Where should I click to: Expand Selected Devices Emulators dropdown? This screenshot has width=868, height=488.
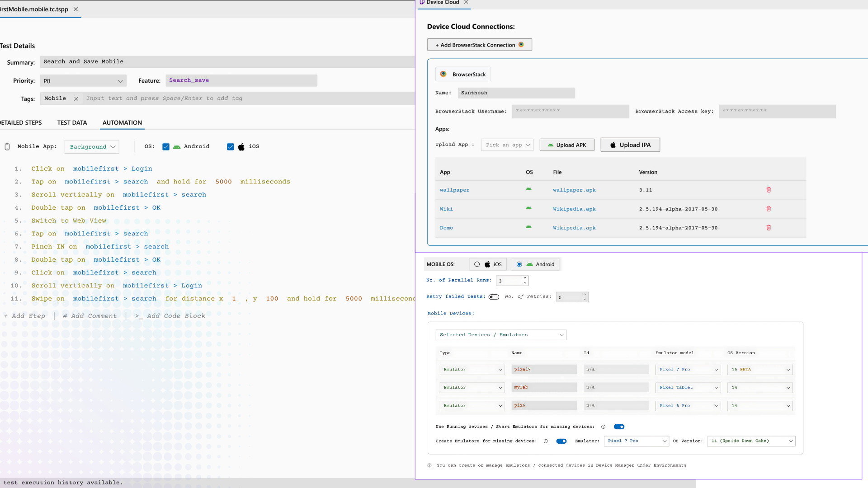pos(500,334)
